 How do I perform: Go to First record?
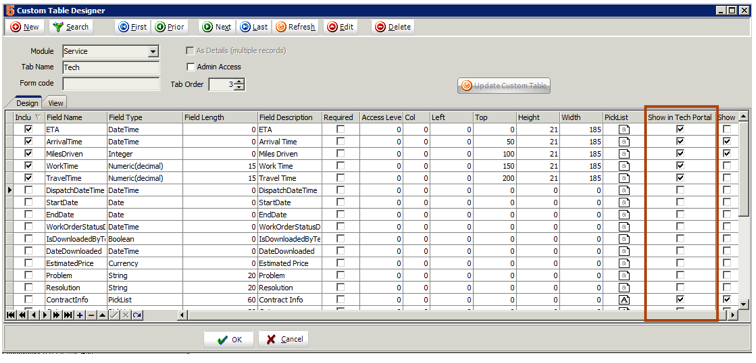tap(133, 27)
